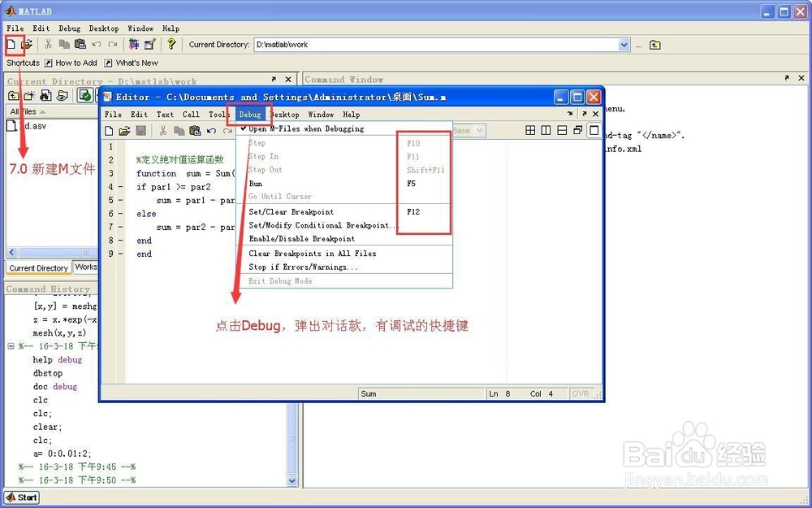
Task: Copy text in Editor toolbar
Action: [179, 131]
